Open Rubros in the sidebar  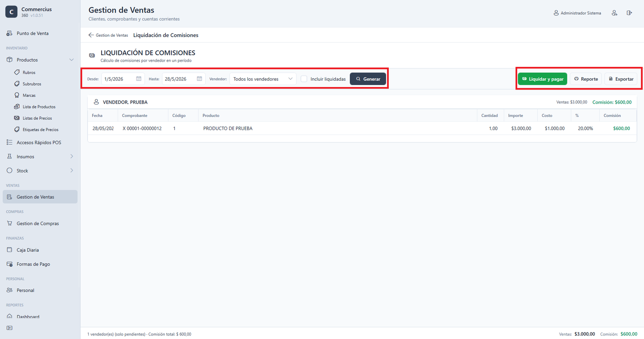29,73
